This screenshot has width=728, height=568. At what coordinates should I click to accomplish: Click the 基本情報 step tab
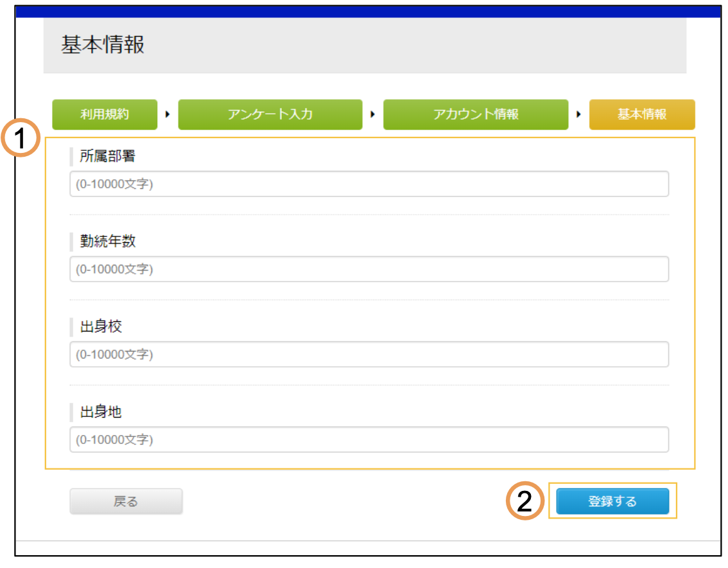point(641,114)
